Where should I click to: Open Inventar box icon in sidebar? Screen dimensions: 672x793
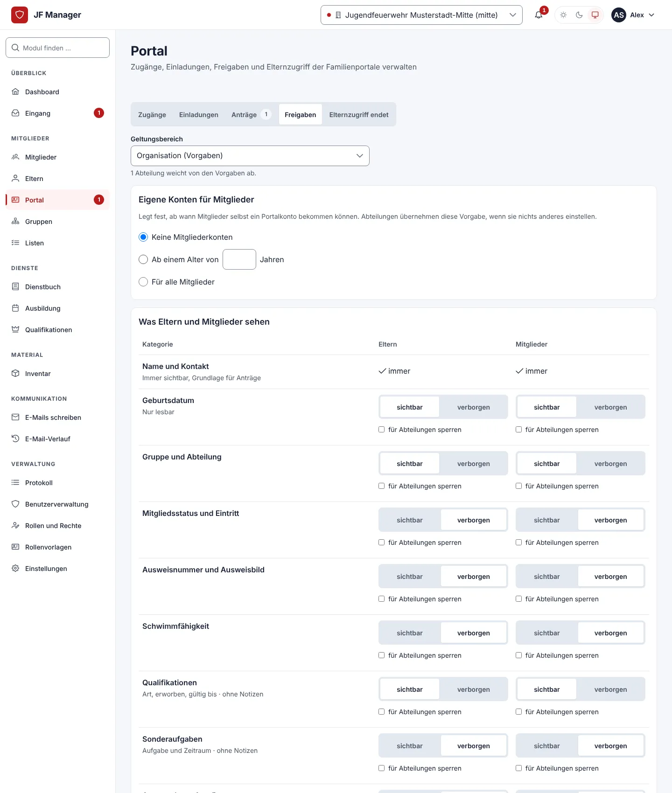pyautogui.click(x=15, y=374)
